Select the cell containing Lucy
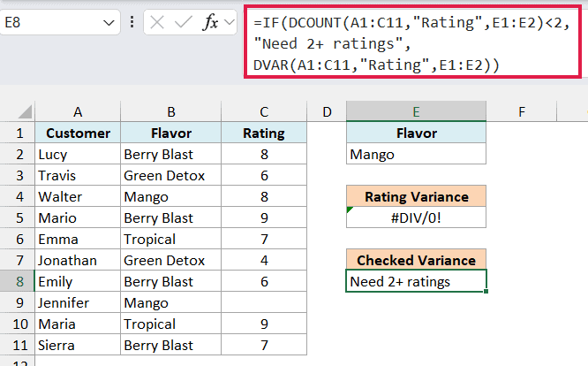Image resolution: width=588 pixels, height=366 pixels. click(x=78, y=155)
